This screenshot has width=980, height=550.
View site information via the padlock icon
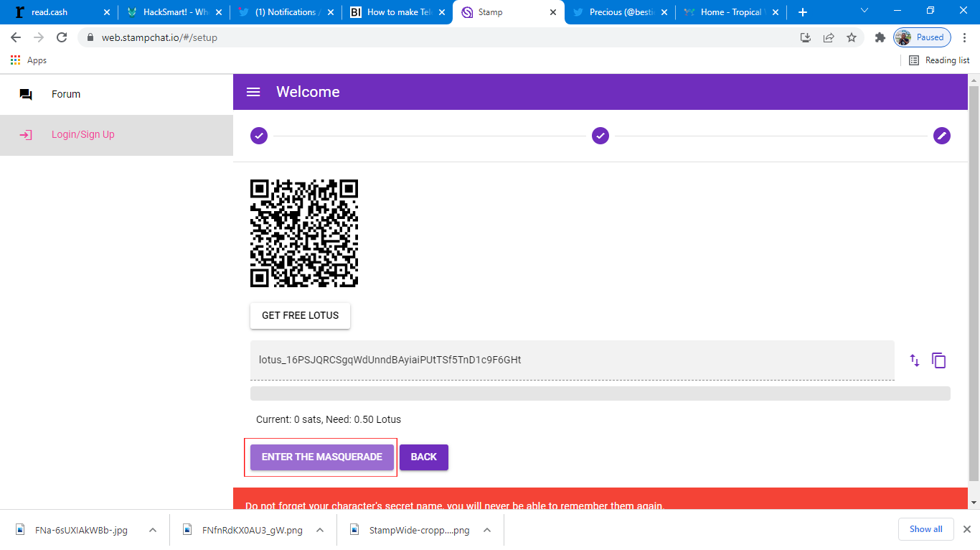tap(90, 37)
